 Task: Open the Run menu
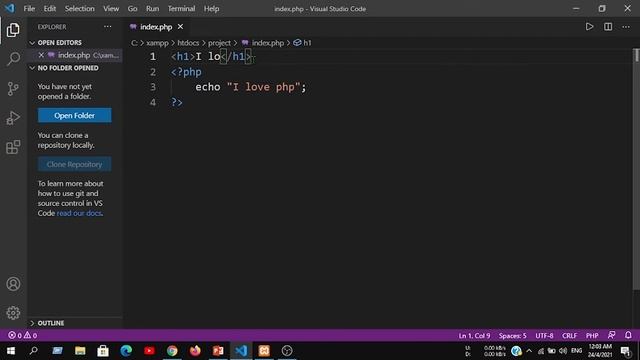coord(152,9)
